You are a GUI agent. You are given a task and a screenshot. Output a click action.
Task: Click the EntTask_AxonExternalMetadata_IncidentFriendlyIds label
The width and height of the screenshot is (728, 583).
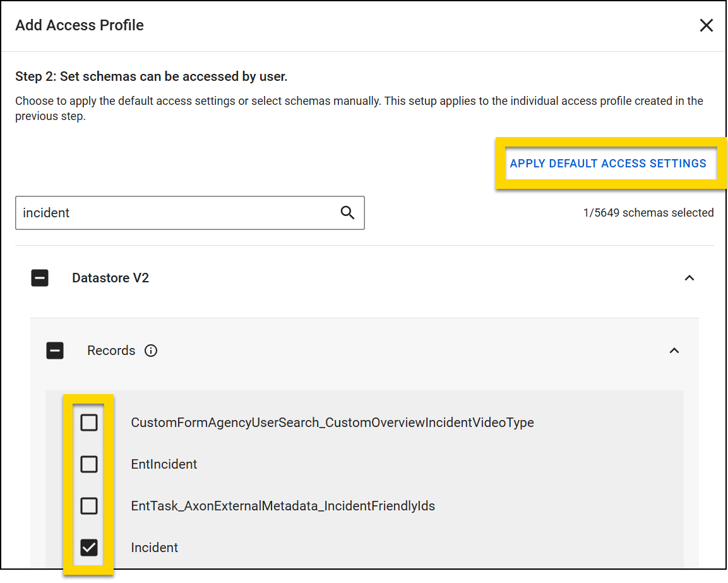[282, 506]
